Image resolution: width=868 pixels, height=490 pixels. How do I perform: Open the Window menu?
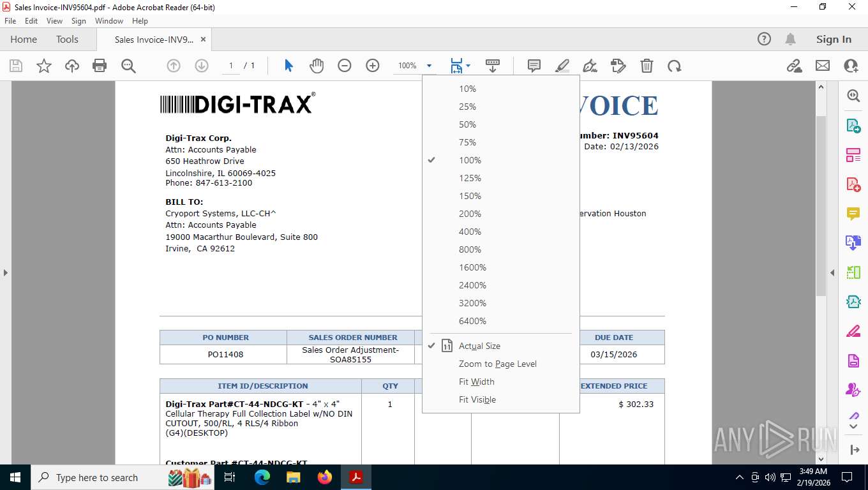point(109,21)
